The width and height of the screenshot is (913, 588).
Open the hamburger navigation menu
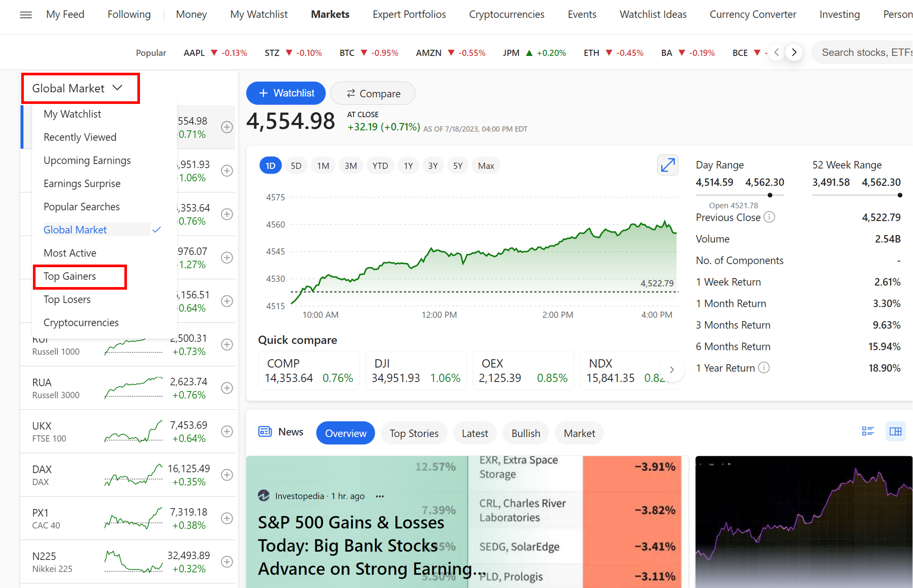pos(26,14)
